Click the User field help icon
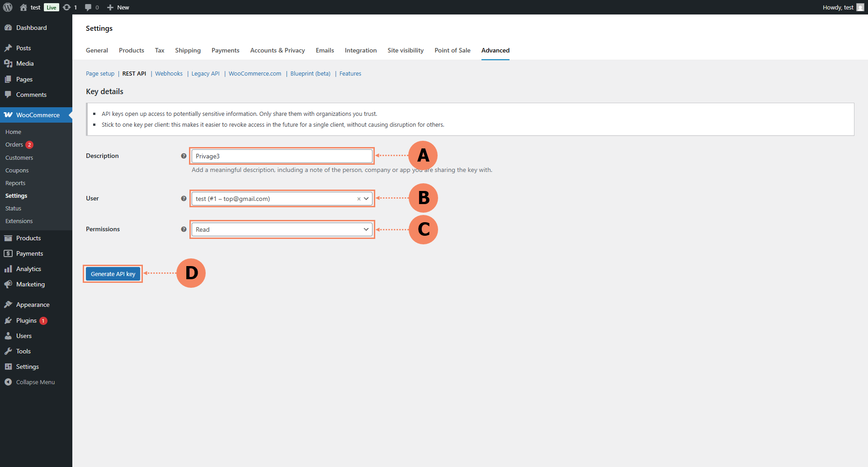Screen dimensions: 868x467 coord(184,199)
